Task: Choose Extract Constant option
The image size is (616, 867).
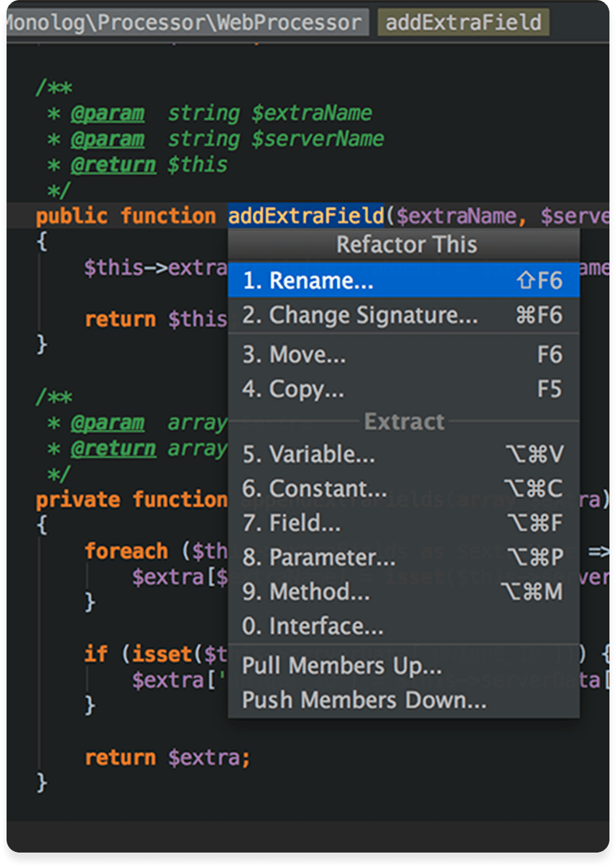Action: point(404,489)
